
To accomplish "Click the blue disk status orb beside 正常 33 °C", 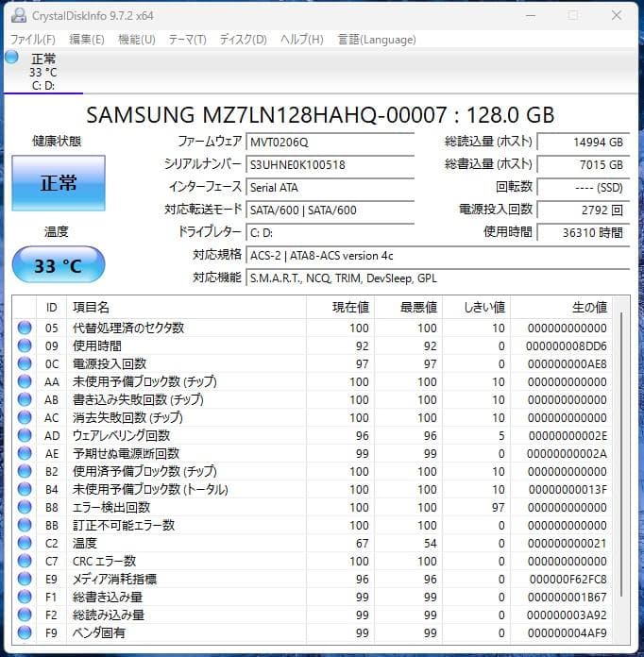I will click(11, 57).
